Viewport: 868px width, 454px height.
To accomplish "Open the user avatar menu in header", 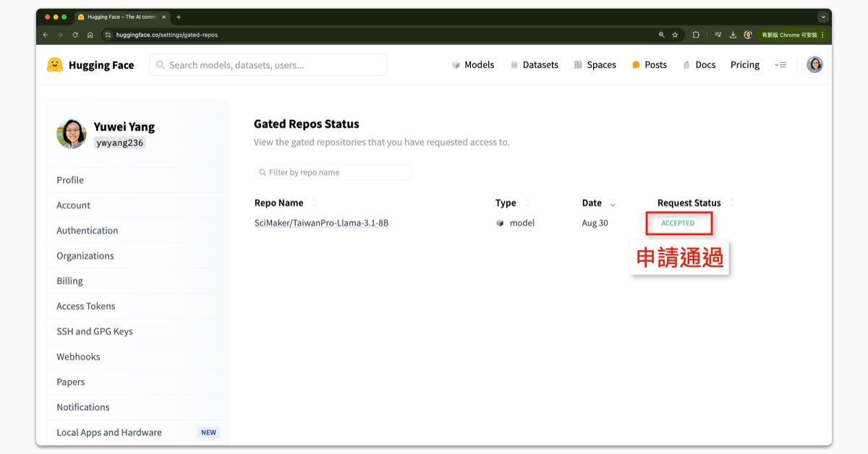I will pos(814,65).
